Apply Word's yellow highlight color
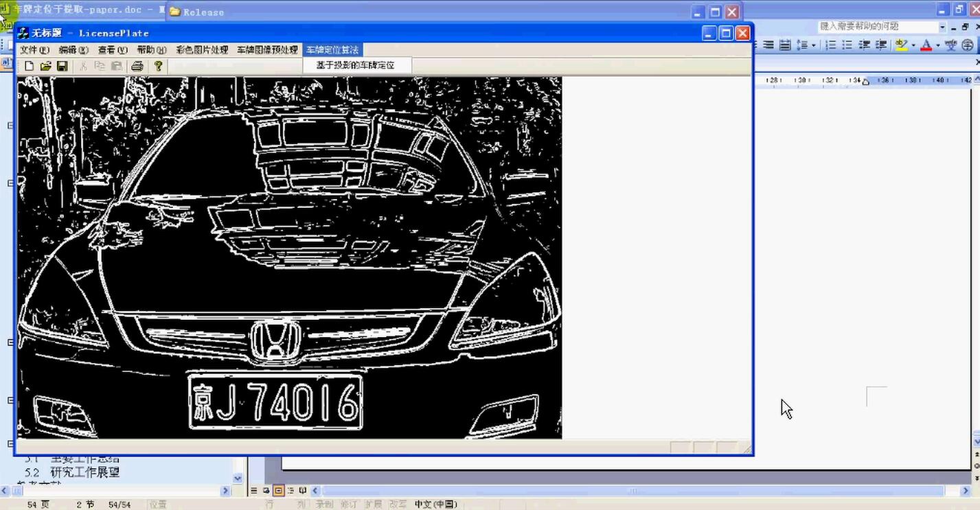 pyautogui.click(x=902, y=45)
